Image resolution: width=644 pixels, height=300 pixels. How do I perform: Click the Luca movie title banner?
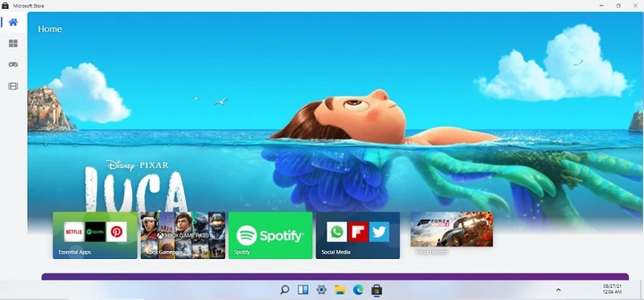coord(136,187)
